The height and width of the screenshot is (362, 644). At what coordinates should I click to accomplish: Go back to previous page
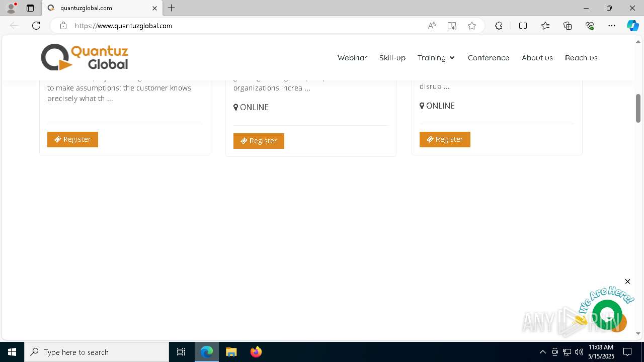click(14, 26)
